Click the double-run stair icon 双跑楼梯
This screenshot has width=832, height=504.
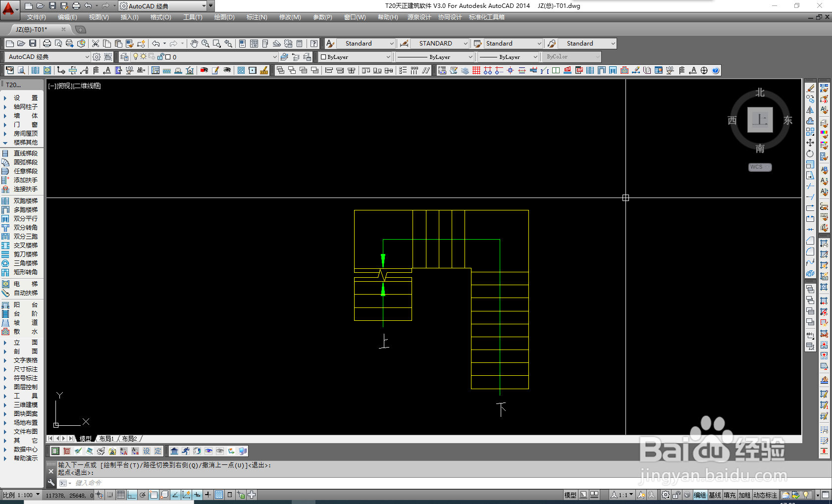(5, 201)
